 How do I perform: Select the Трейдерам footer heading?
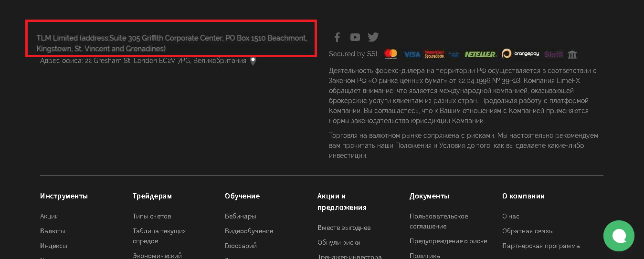click(x=152, y=196)
